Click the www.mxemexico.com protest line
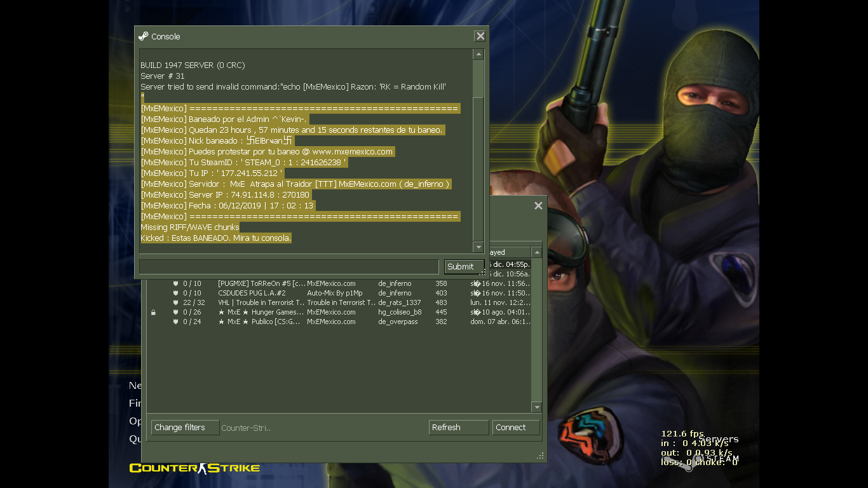Image resolution: width=868 pixels, height=488 pixels. 267,151
